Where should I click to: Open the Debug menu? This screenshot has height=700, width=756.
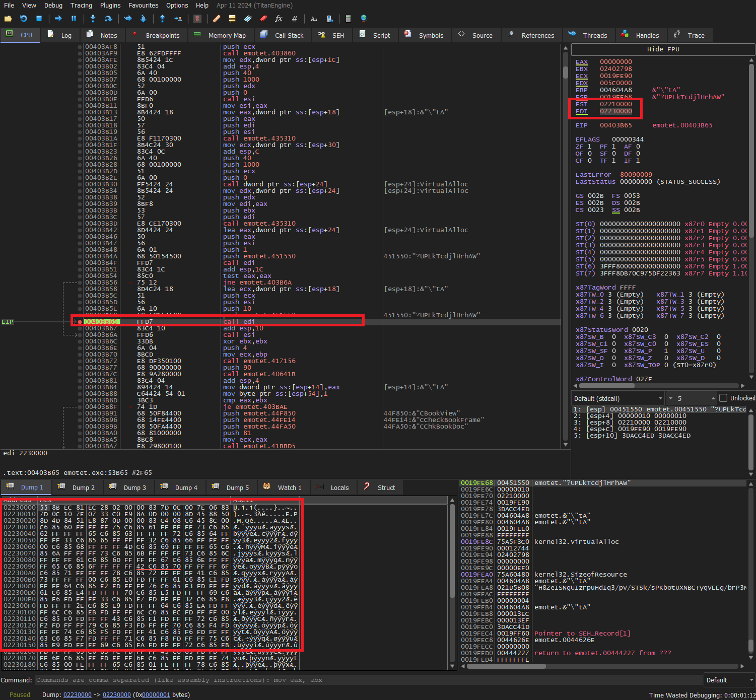[53, 5]
